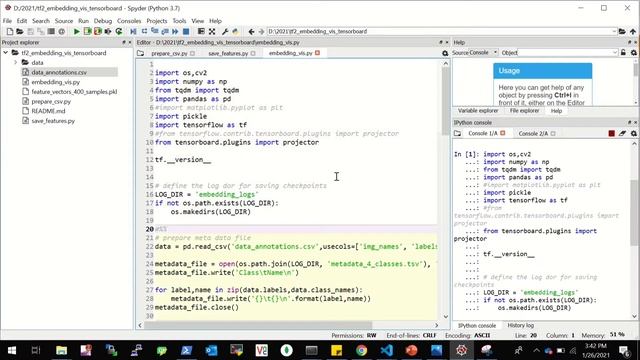Switch to the save_features.py tab
This screenshot has width=640, height=360.
228,53
